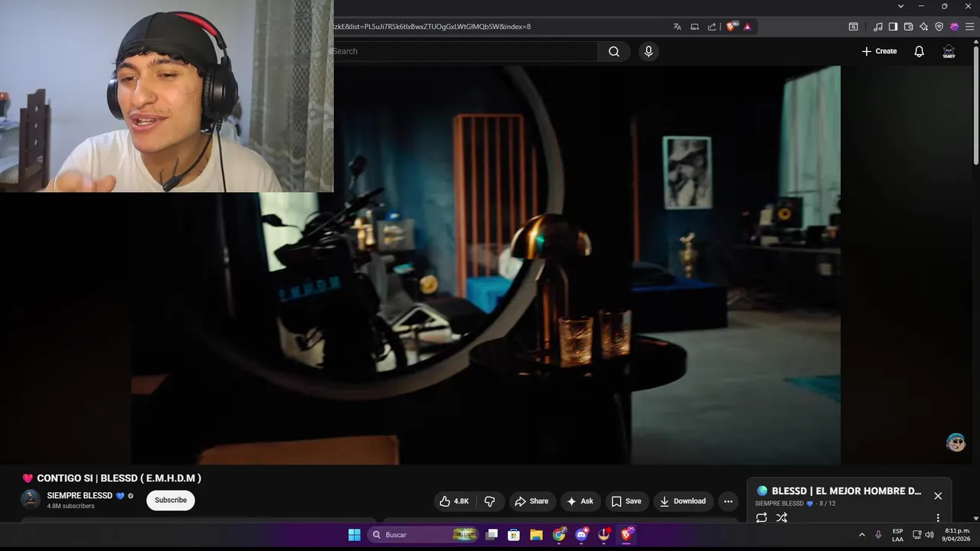Toggle the browser sidebar panel
The height and width of the screenshot is (551, 980).
click(893, 26)
